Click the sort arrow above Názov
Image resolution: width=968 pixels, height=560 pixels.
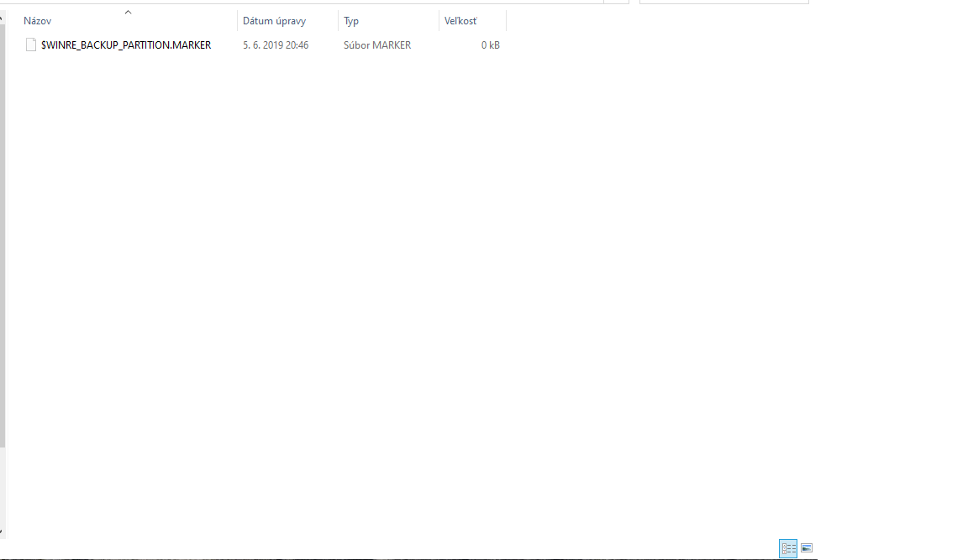128,13
